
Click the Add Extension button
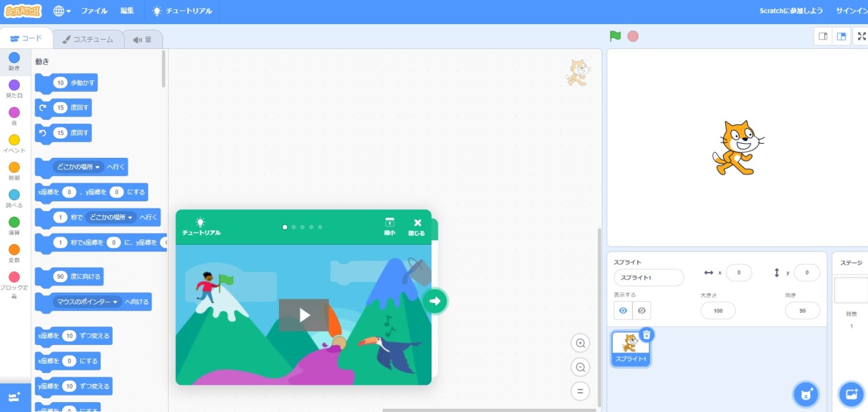pyautogui.click(x=14, y=397)
